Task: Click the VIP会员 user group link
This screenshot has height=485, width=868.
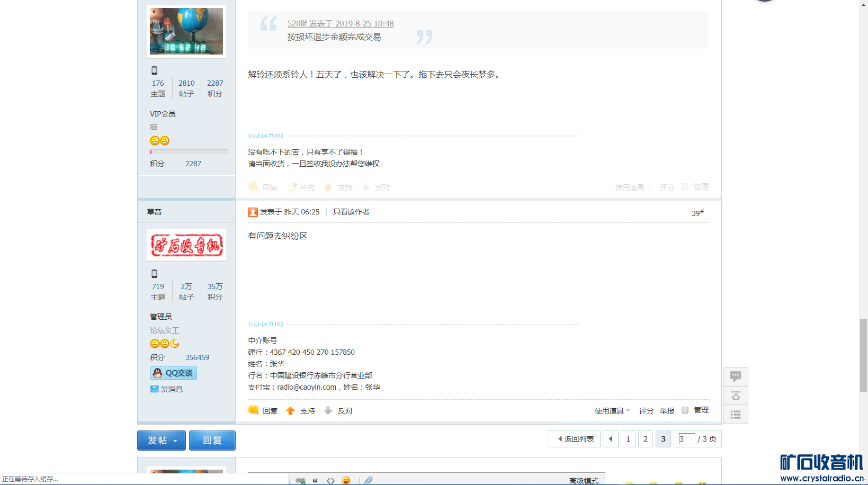Action: pos(163,114)
